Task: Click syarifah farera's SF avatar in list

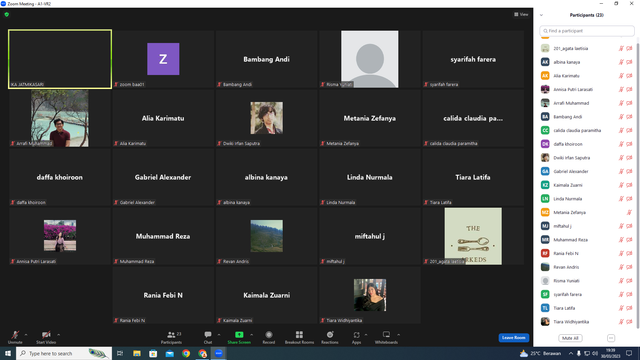Action: [x=545, y=294]
